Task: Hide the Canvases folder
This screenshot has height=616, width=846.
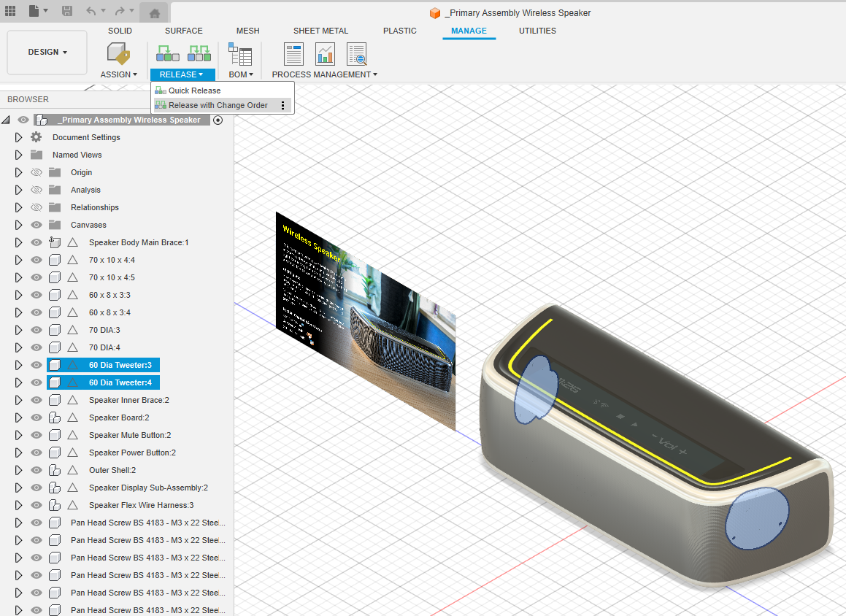Action: [36, 224]
